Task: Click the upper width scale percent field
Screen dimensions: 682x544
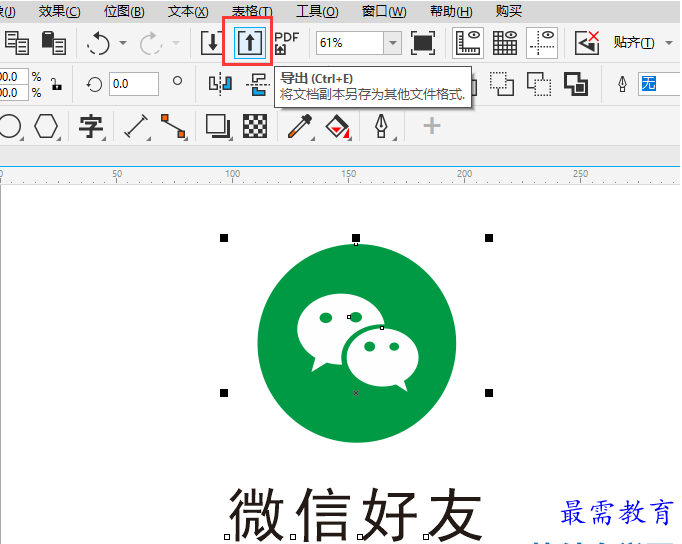Action: [14, 77]
